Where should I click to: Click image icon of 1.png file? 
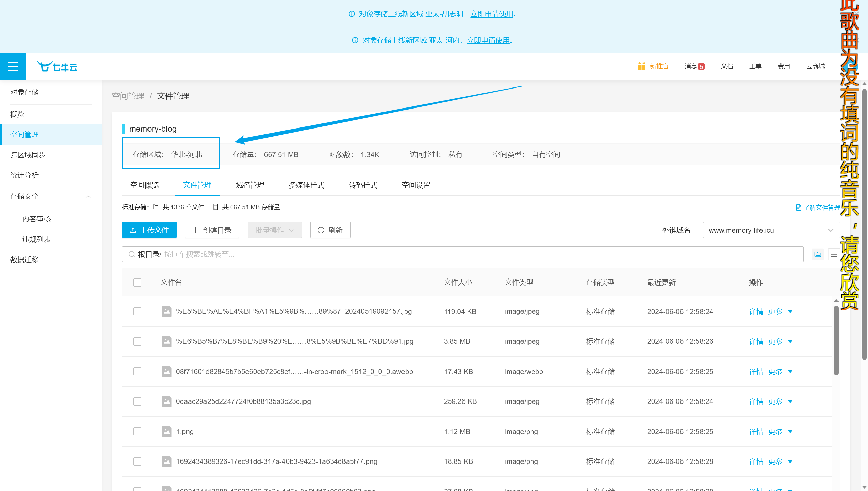point(166,431)
